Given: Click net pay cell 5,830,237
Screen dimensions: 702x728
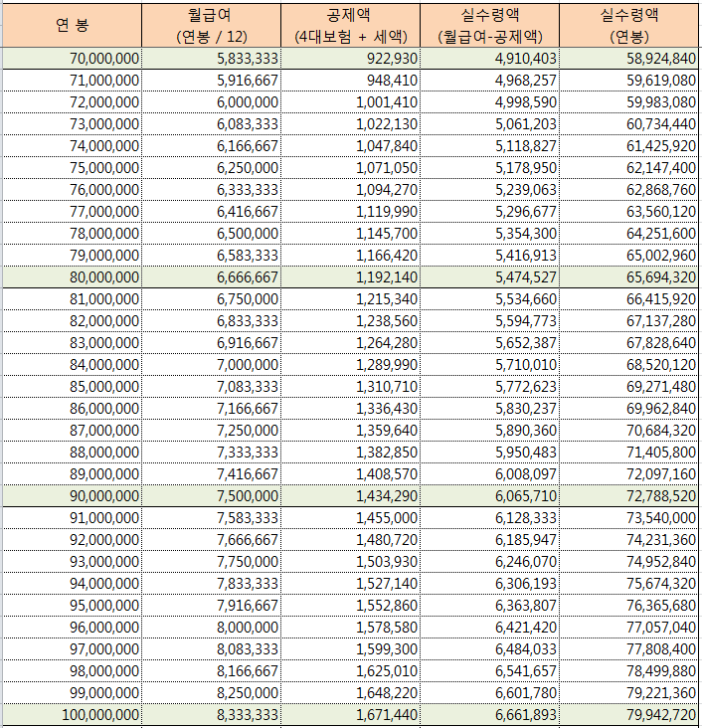Looking at the screenshot, I should 490,408.
